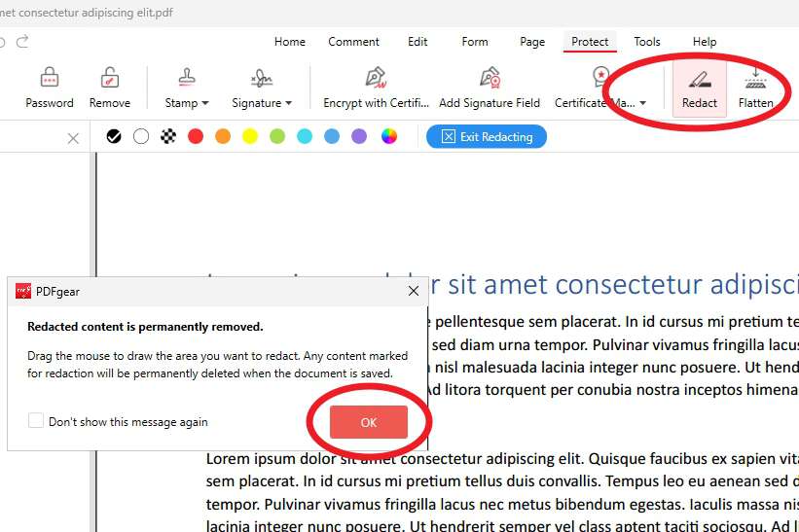
Task: Switch to the Edit tab
Action: pyautogui.click(x=418, y=42)
